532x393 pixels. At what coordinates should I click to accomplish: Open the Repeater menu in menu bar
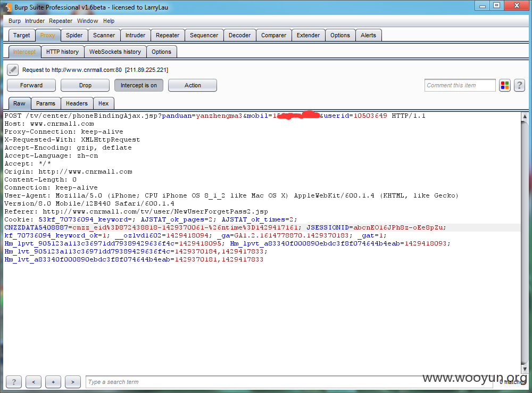pyautogui.click(x=61, y=21)
